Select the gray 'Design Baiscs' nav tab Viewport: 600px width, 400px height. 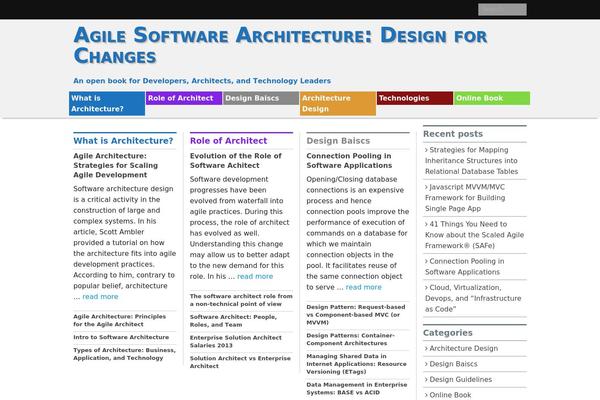click(261, 98)
